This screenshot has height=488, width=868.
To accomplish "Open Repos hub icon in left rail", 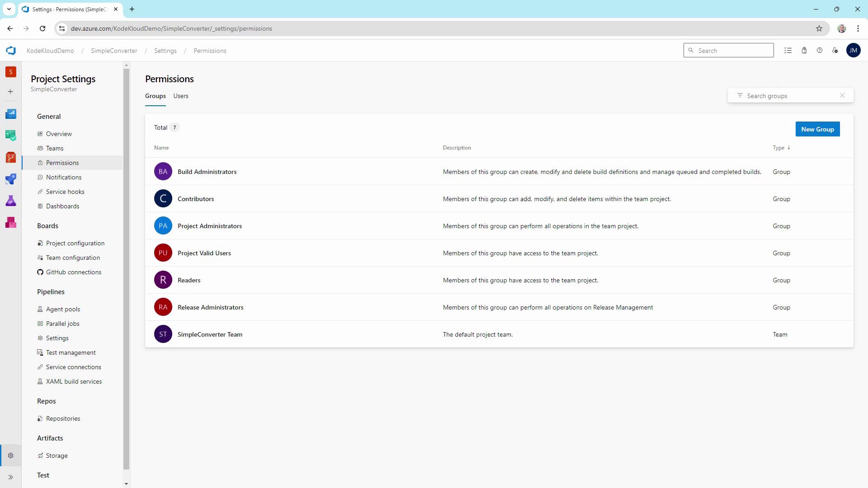I will click(x=11, y=157).
